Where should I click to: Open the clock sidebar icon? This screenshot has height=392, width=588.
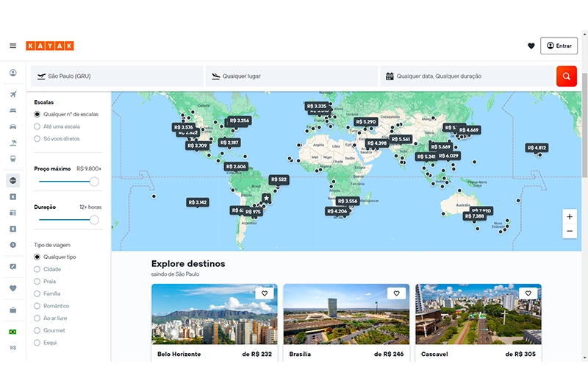13,245
